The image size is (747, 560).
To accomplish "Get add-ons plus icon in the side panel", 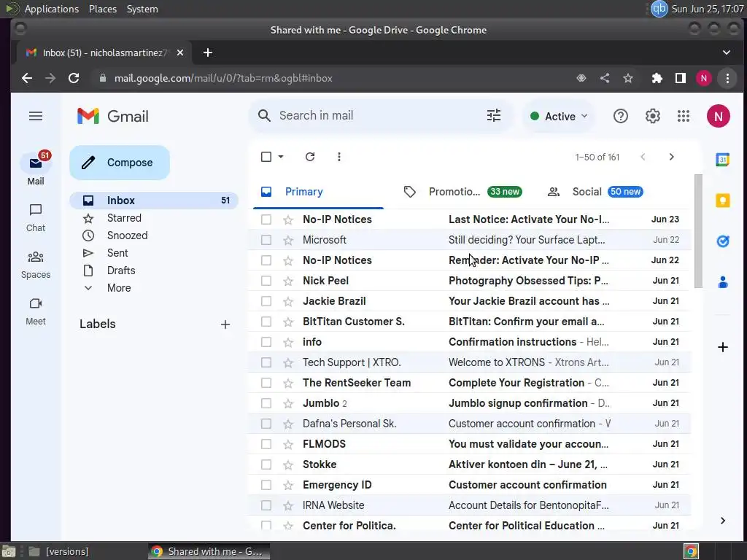I will click(723, 347).
